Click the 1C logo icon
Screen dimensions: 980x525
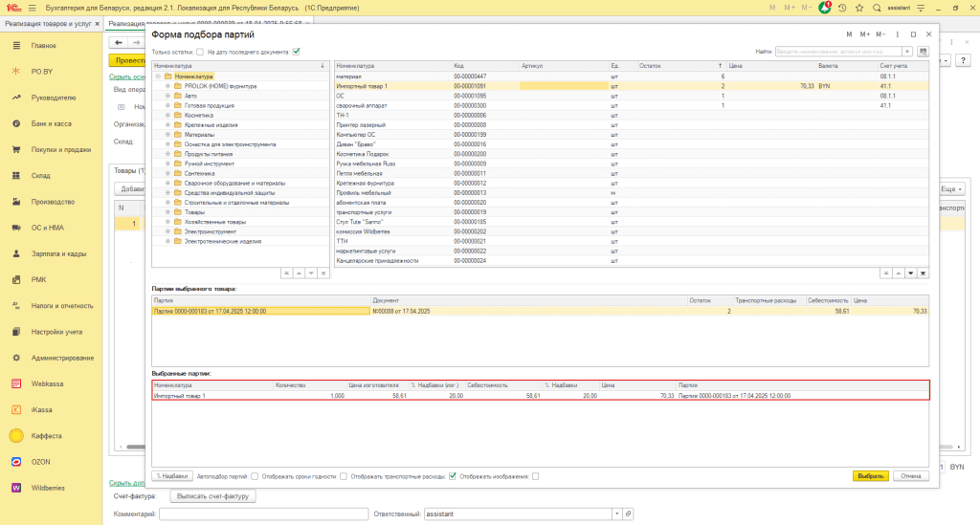point(12,8)
